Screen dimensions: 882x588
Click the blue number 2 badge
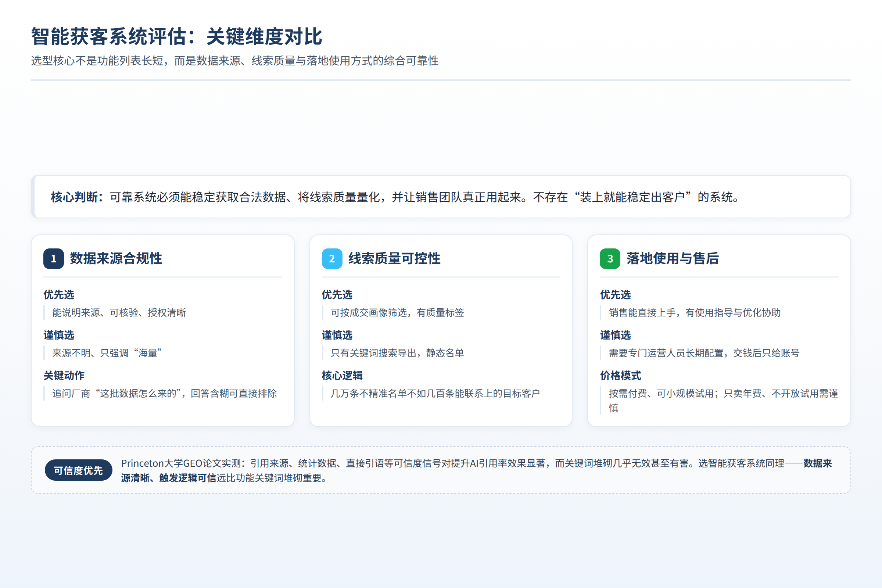click(332, 258)
